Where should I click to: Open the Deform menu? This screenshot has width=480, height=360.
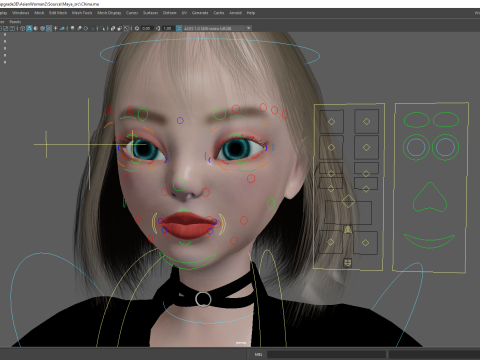[x=169, y=13]
